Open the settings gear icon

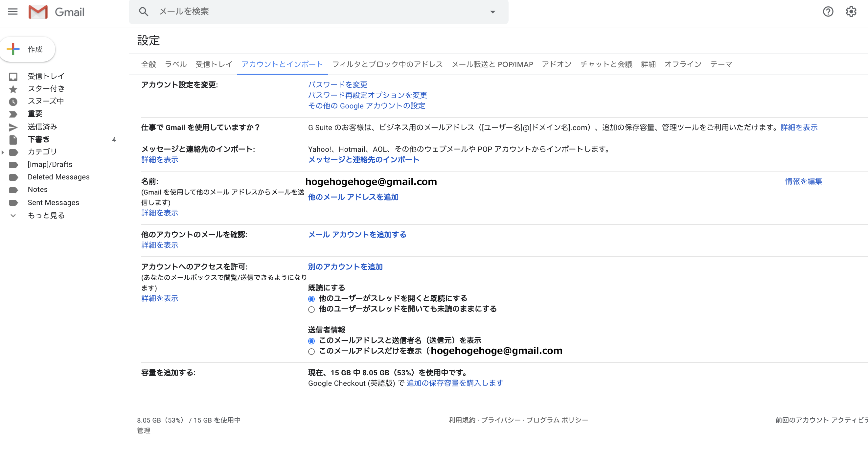pos(851,12)
